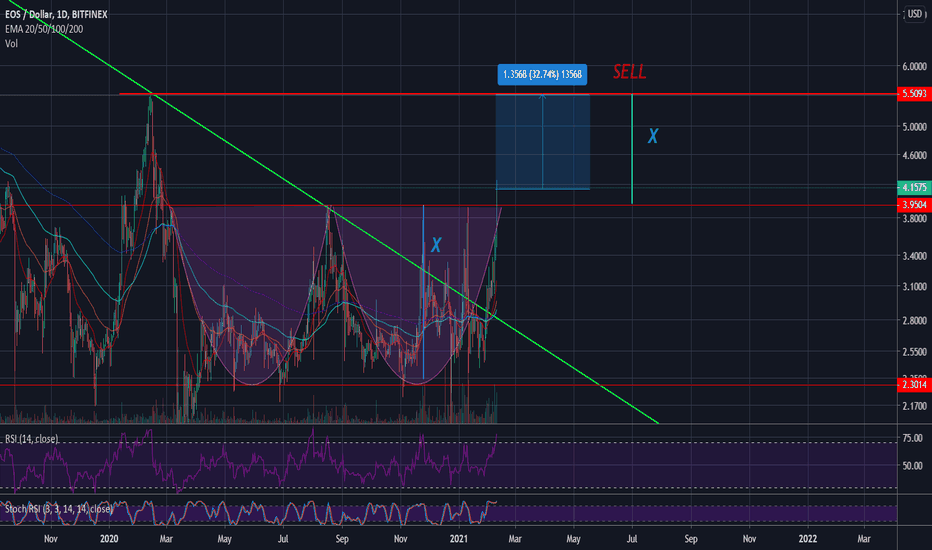Select the EMA 20/50/100/200 indicator label
The height and width of the screenshot is (550, 932).
(x=44, y=29)
